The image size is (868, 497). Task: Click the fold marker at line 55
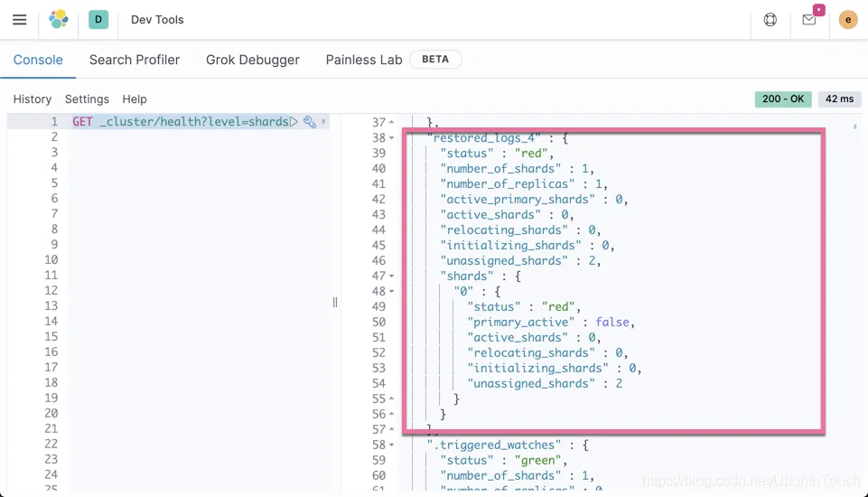click(391, 399)
